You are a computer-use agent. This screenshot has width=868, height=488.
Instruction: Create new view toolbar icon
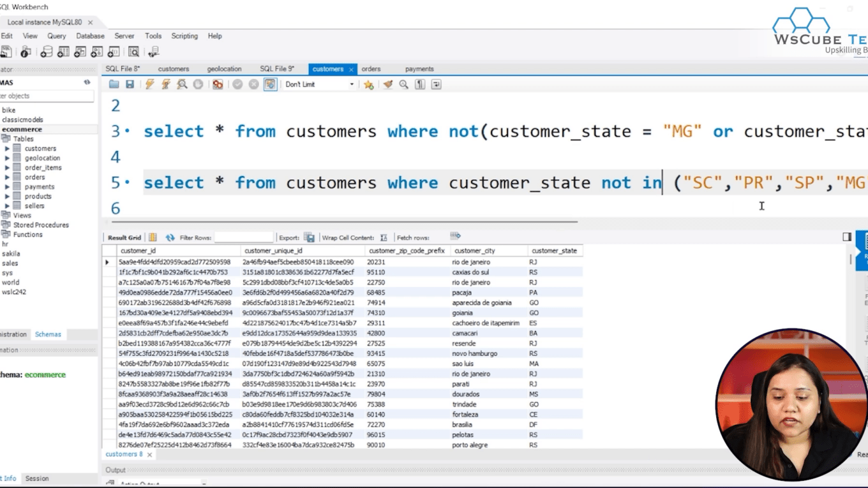click(80, 52)
